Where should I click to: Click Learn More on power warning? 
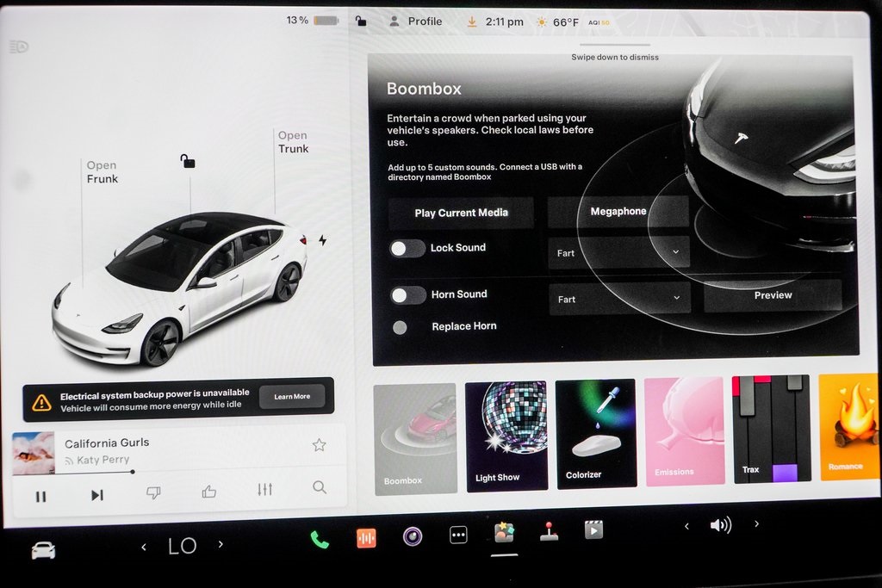click(x=292, y=397)
